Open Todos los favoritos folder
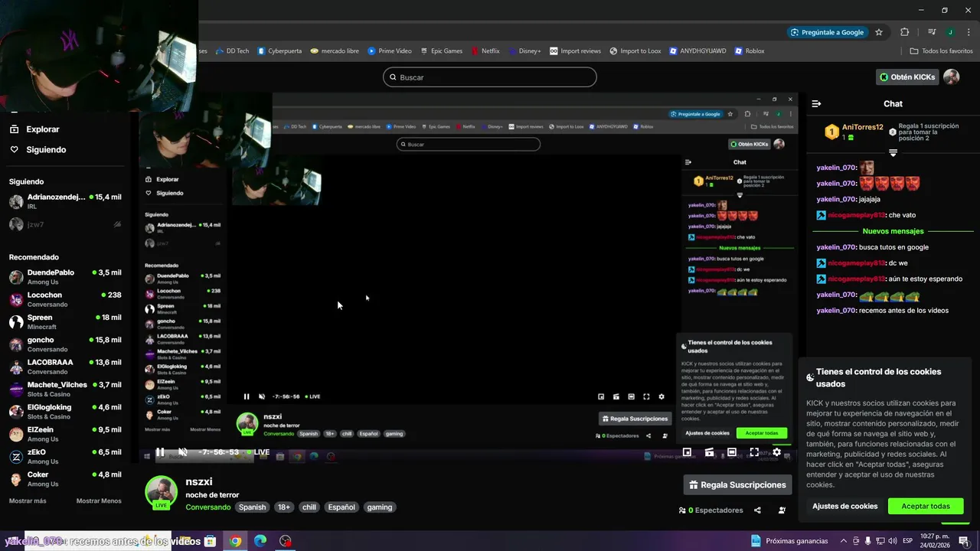Screen dimensions: 980x551 point(941,51)
